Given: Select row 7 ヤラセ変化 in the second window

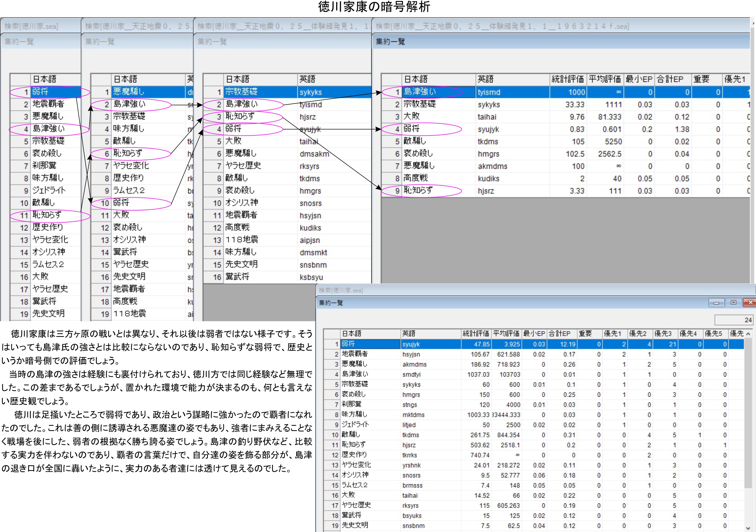Looking at the screenshot, I should coord(142,166).
